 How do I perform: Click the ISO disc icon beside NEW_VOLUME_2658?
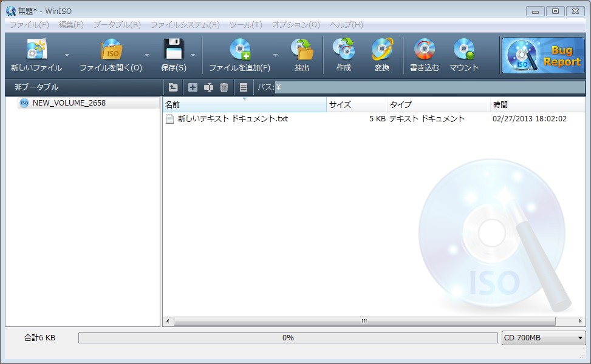(24, 103)
